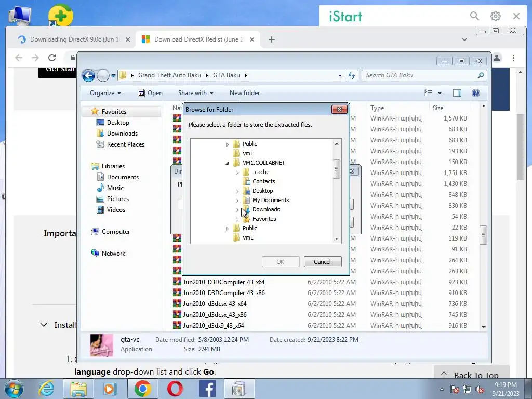Click Open in Explorer toolbar
Image resolution: width=532 pixels, height=399 pixels.
[150, 93]
